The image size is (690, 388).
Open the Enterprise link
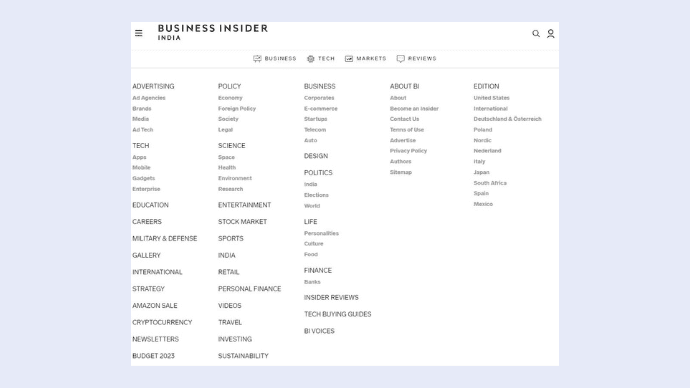coord(146,189)
